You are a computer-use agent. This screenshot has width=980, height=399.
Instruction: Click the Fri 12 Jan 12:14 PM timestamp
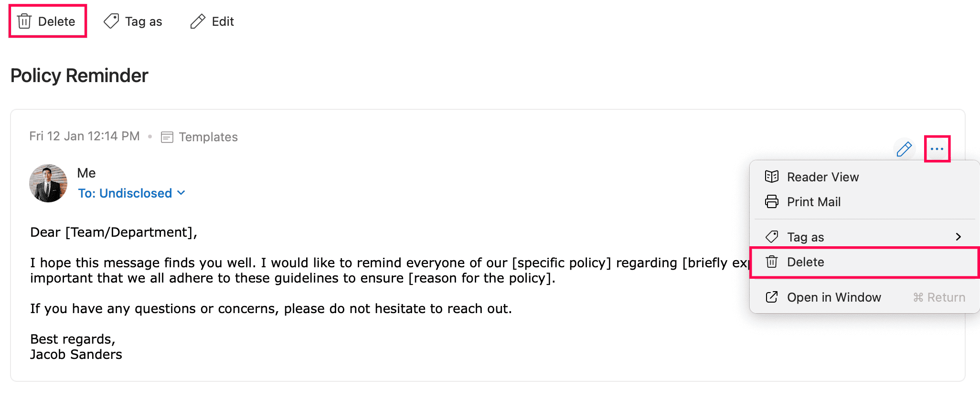tap(85, 136)
